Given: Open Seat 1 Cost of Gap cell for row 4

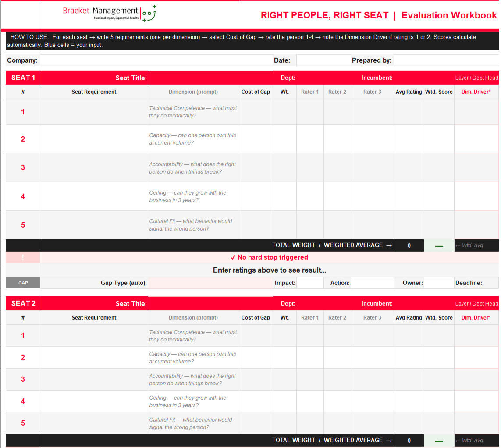Looking at the screenshot, I should click(256, 196).
